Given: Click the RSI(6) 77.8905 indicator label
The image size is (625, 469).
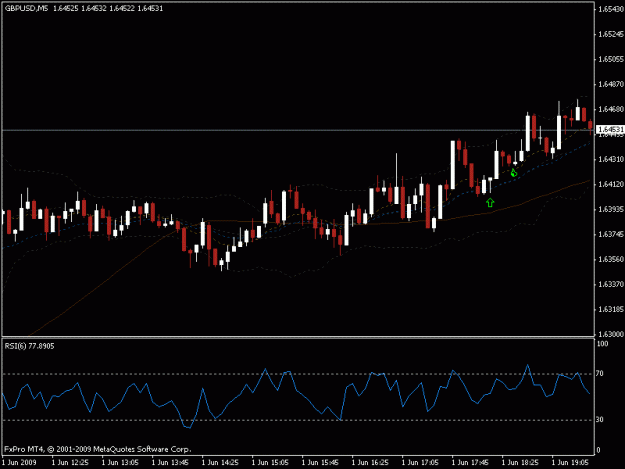Looking at the screenshot, I should (x=29, y=346).
